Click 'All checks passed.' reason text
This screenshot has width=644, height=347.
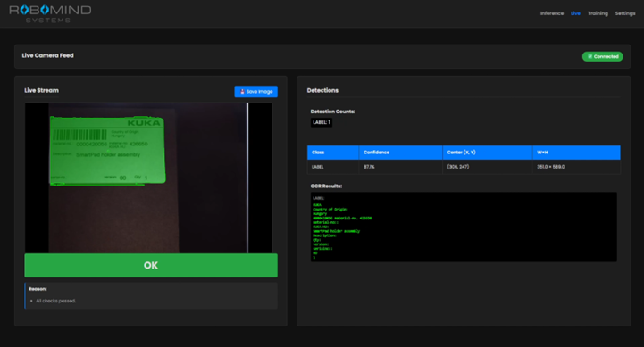point(56,301)
